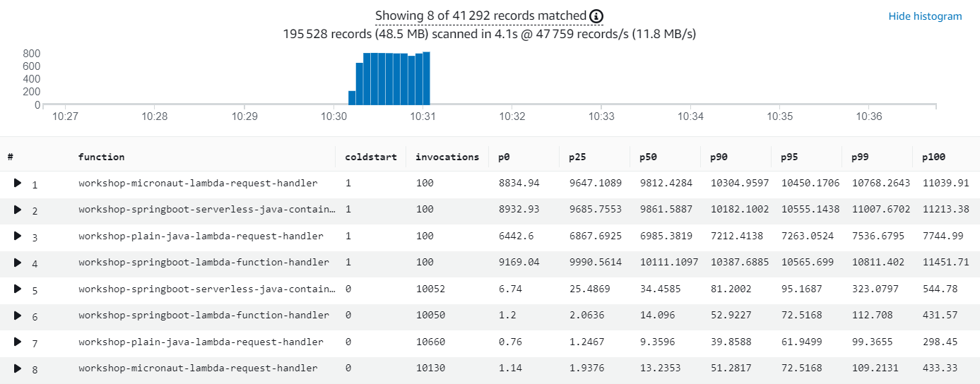Click the 'Showing 8 of 41 292 records' text
The width and height of the screenshot is (980, 384).
[x=480, y=16]
